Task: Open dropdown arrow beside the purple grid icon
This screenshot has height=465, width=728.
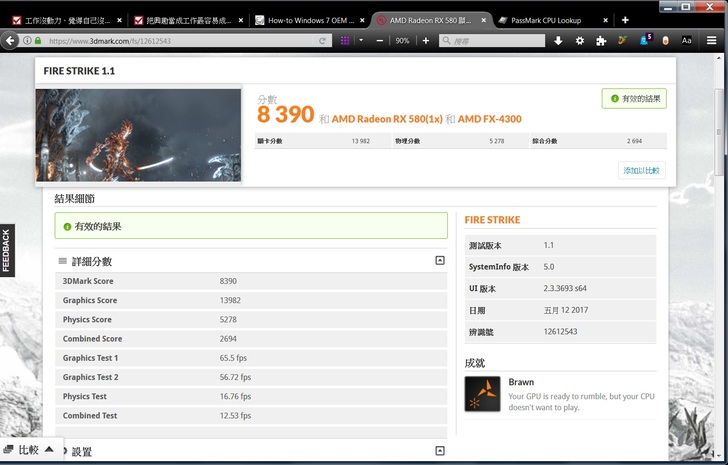Action: [361, 40]
